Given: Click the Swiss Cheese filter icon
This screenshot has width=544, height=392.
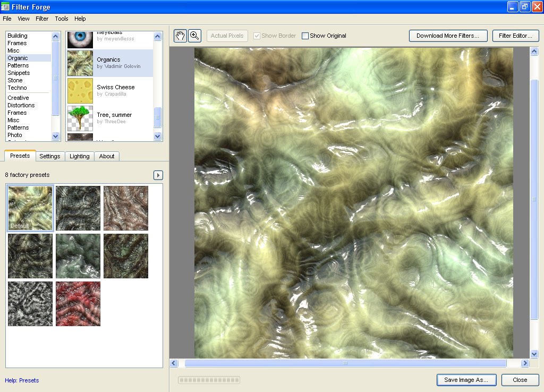Looking at the screenshot, I should click(x=80, y=91).
